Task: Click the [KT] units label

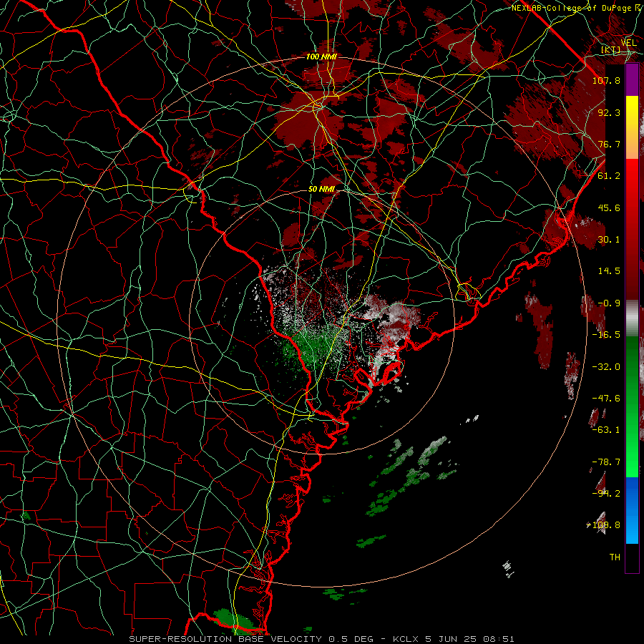Action: tap(611, 50)
